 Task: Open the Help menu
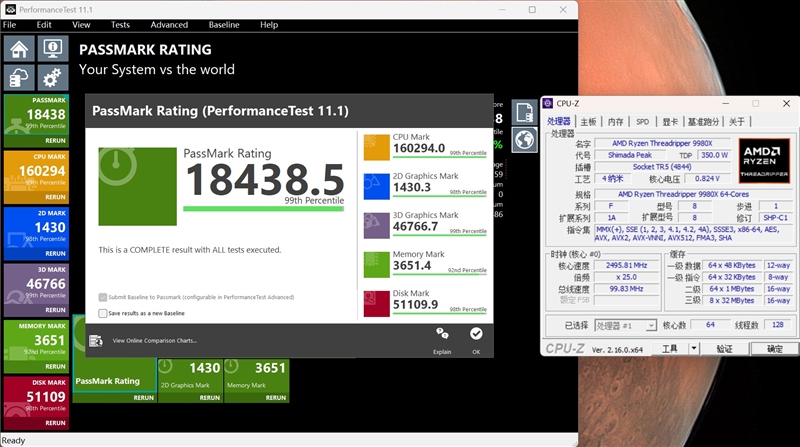(x=269, y=24)
